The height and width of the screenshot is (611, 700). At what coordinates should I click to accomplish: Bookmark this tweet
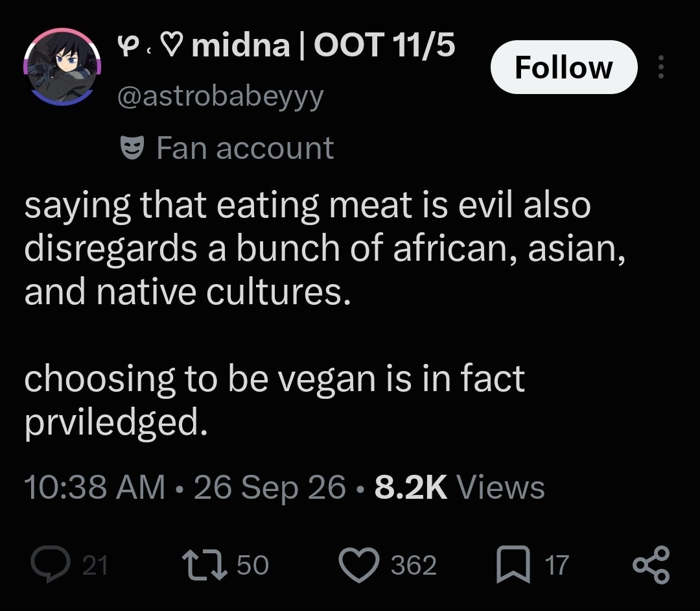(513, 564)
